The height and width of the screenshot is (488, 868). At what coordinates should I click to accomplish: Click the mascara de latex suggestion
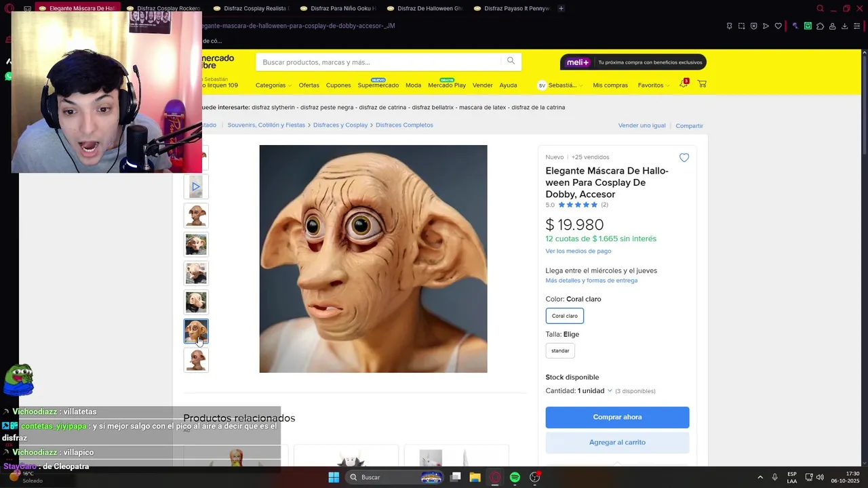(482, 107)
